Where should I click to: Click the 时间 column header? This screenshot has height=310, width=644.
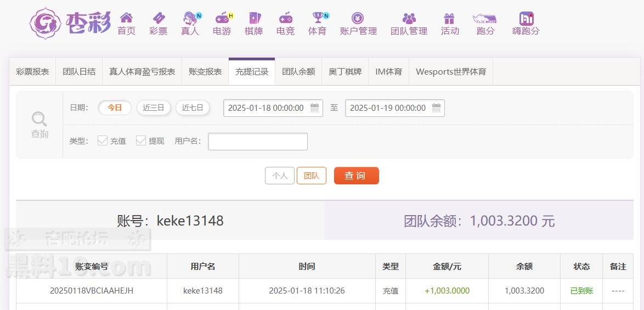[307, 267]
